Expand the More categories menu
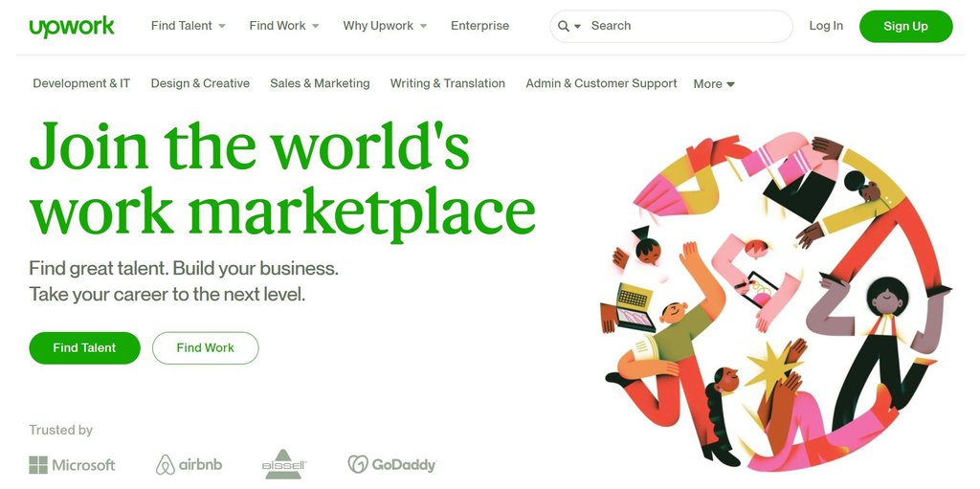 point(714,84)
